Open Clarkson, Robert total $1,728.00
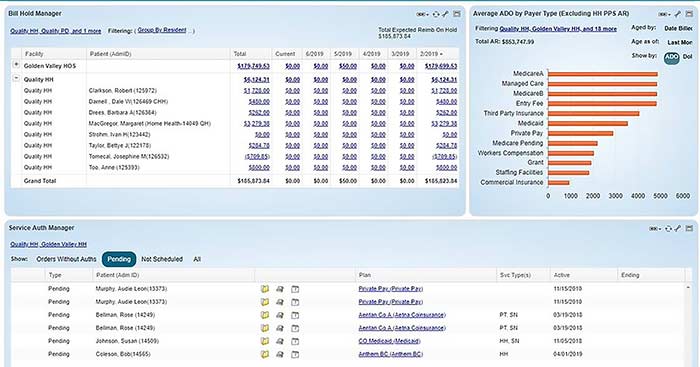The width and height of the screenshot is (700, 367). click(257, 91)
